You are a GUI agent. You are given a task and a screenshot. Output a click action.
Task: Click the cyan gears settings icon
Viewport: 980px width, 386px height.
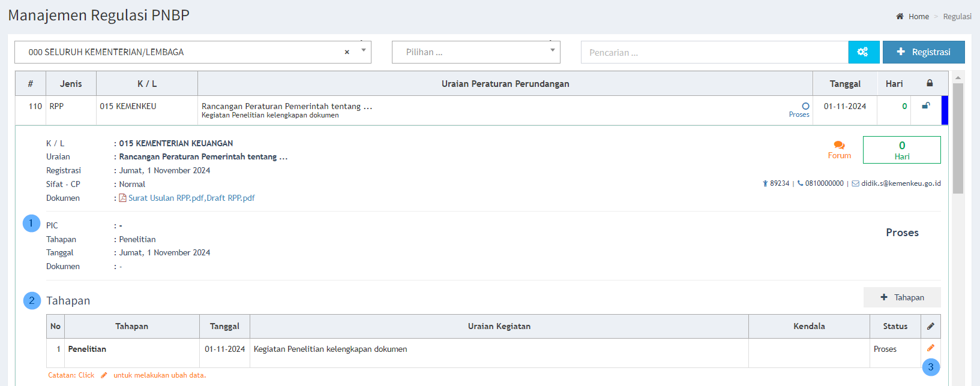tap(863, 52)
